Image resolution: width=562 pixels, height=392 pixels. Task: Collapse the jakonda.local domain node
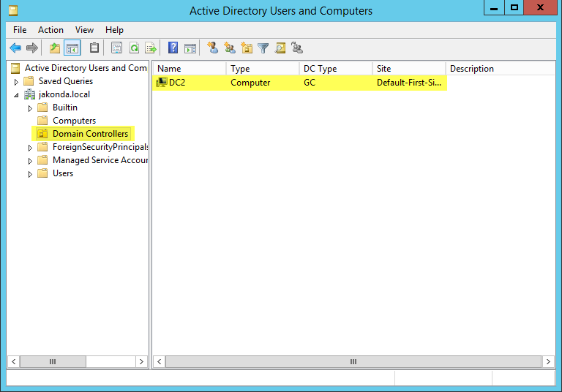coord(16,94)
